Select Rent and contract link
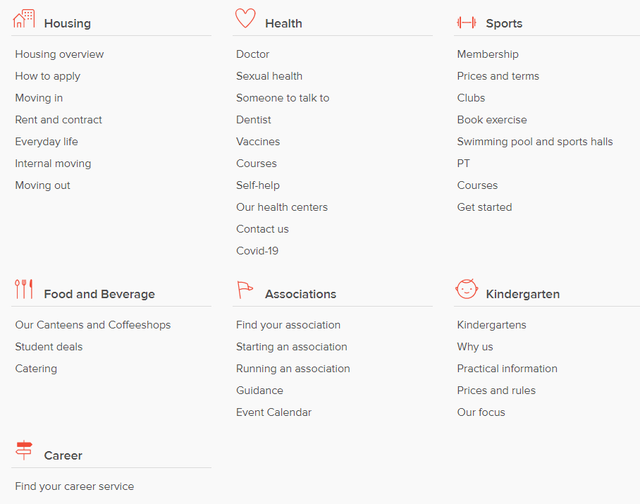Image resolution: width=640 pixels, height=504 pixels. (58, 120)
